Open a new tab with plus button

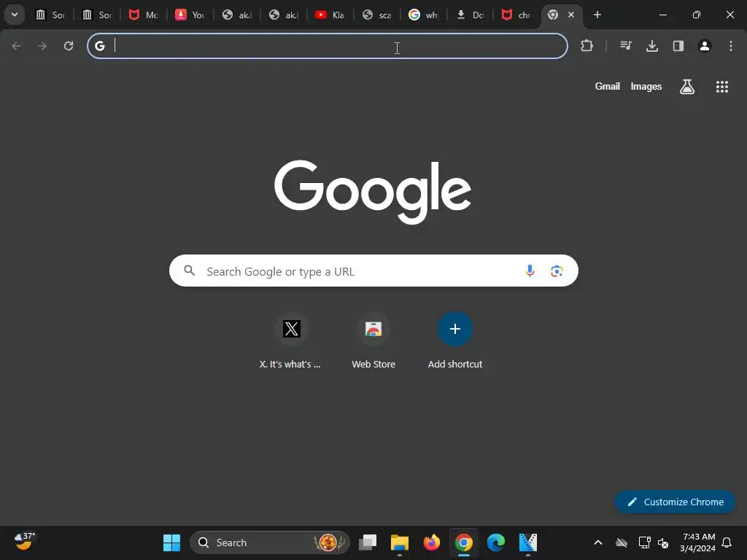click(597, 15)
